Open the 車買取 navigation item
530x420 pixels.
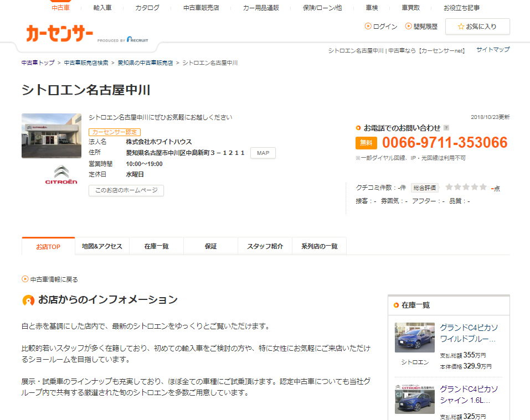click(x=411, y=7)
